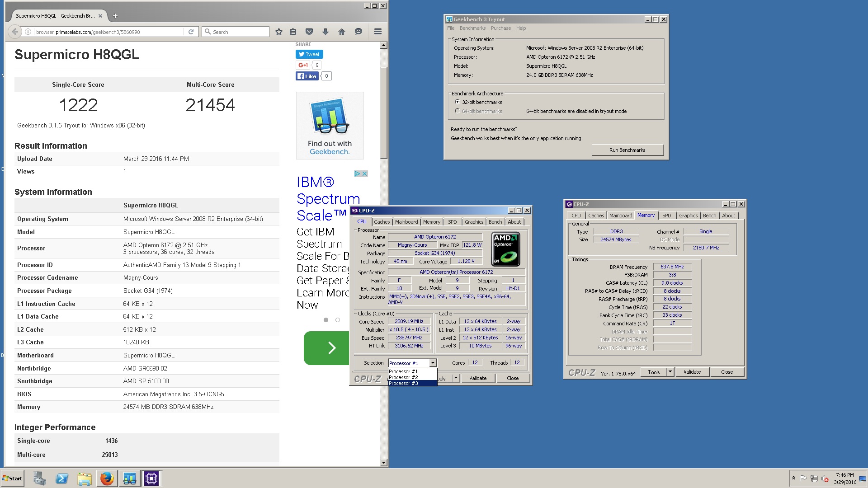This screenshot has height=488, width=868.
Task: Switch to CPU-Z taskbar icon
Action: 151,479
